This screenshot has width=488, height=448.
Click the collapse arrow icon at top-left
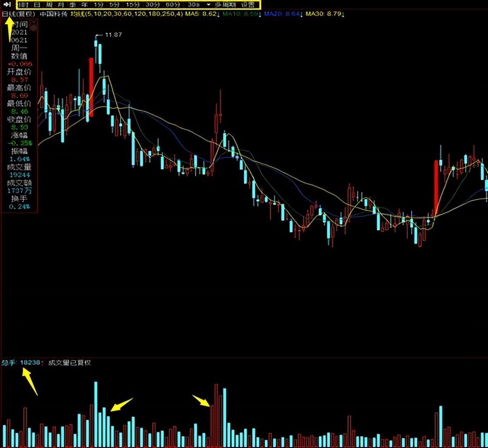(x=7, y=5)
